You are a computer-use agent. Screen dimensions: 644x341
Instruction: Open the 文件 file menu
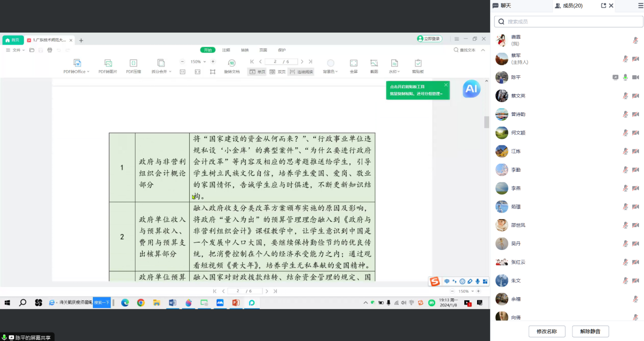[16, 50]
